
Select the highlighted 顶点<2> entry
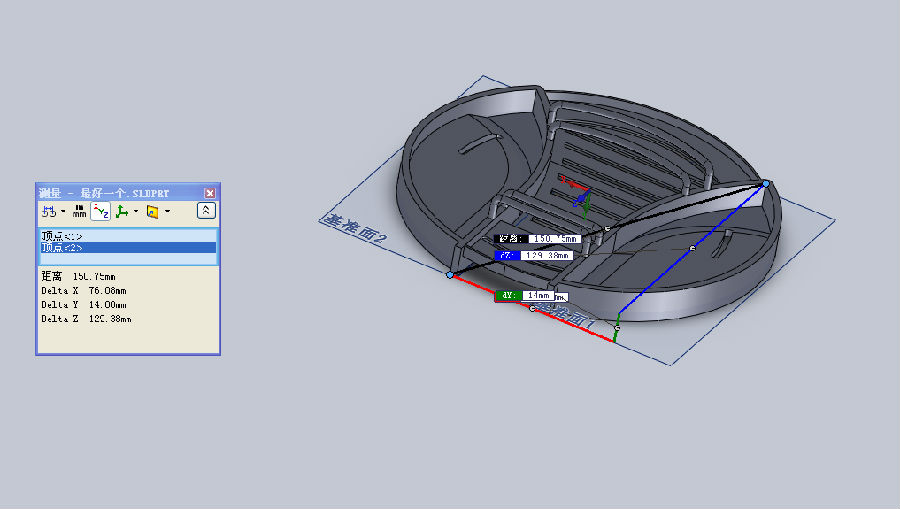[x=60, y=247]
